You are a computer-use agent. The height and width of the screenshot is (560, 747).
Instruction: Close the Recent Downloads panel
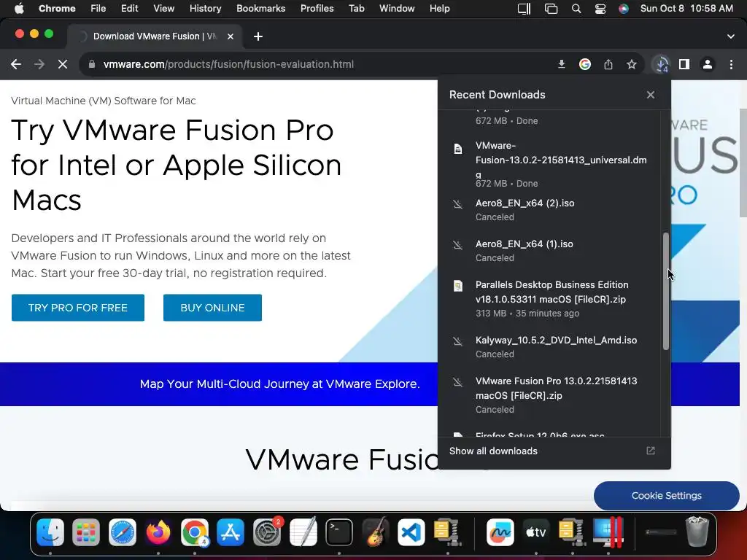651,95
